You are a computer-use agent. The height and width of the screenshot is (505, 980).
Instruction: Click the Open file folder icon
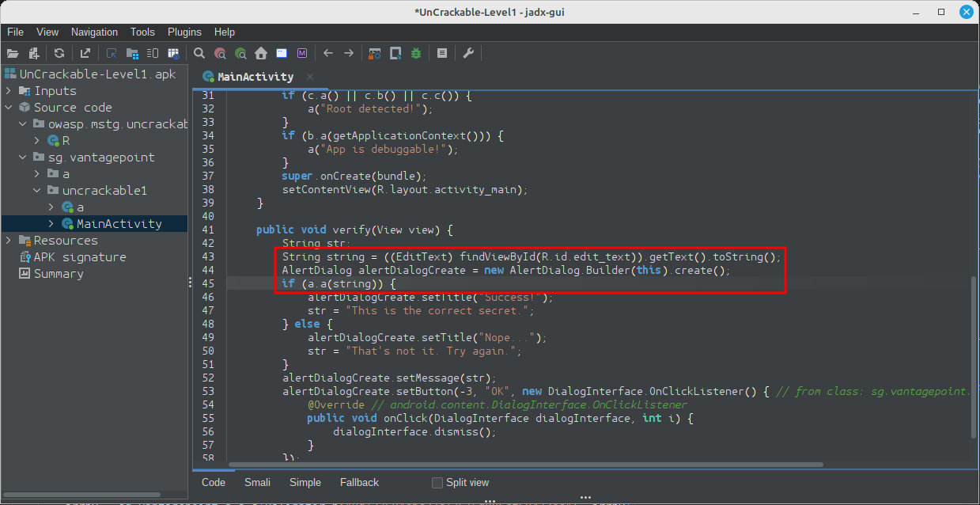(x=12, y=54)
